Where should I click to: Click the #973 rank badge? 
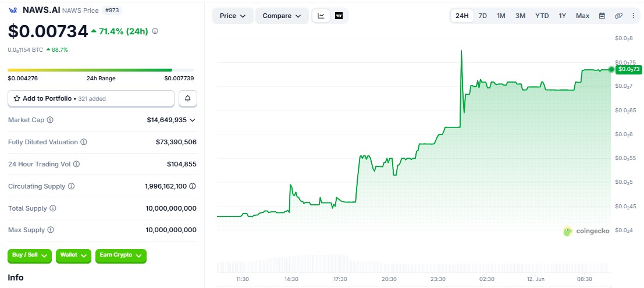[x=112, y=10]
